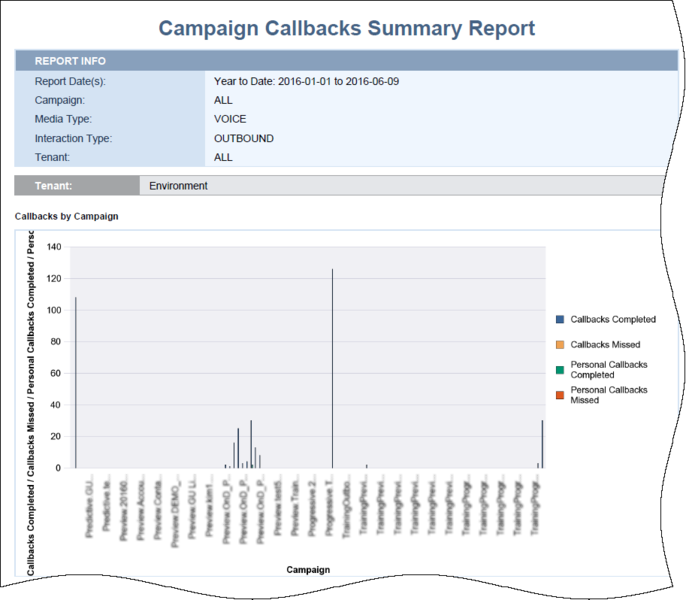Image resolution: width=686 pixels, height=600 pixels.
Task: Click the orange Callbacks Missed legend swatch
Action: click(x=560, y=345)
